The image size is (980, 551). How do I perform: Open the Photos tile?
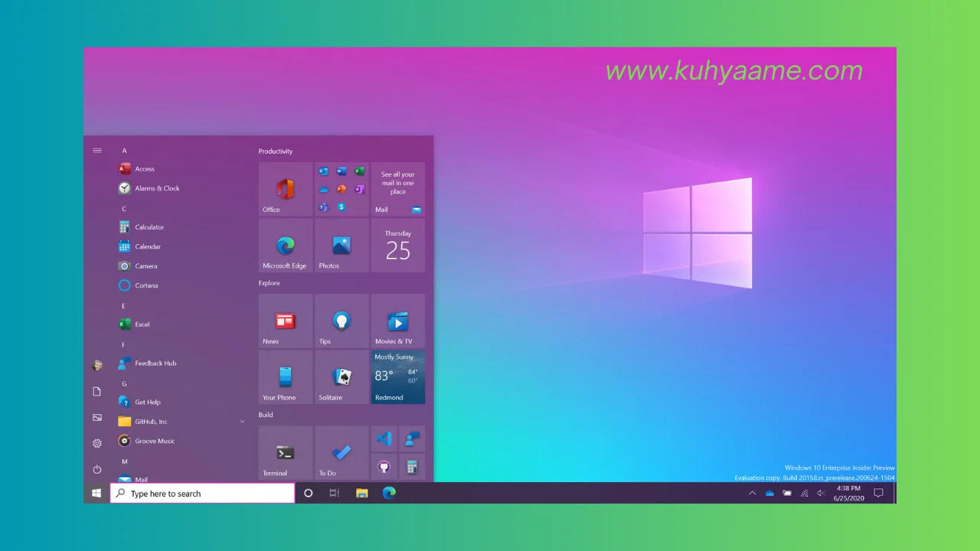click(x=341, y=246)
